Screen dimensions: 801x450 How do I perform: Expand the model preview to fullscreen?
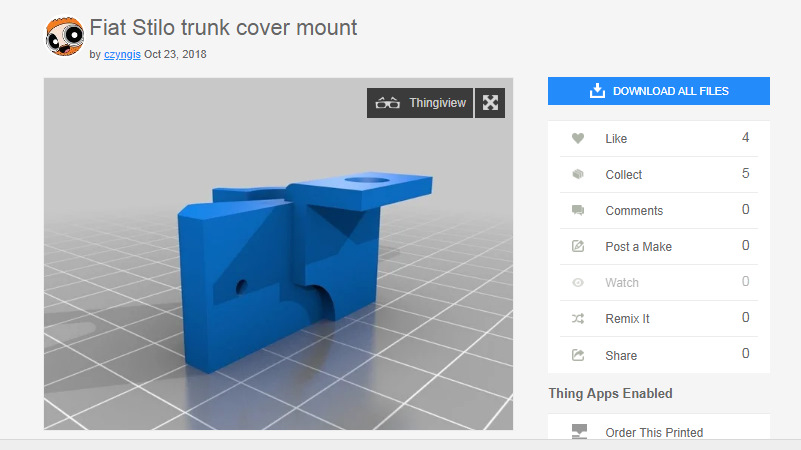490,103
